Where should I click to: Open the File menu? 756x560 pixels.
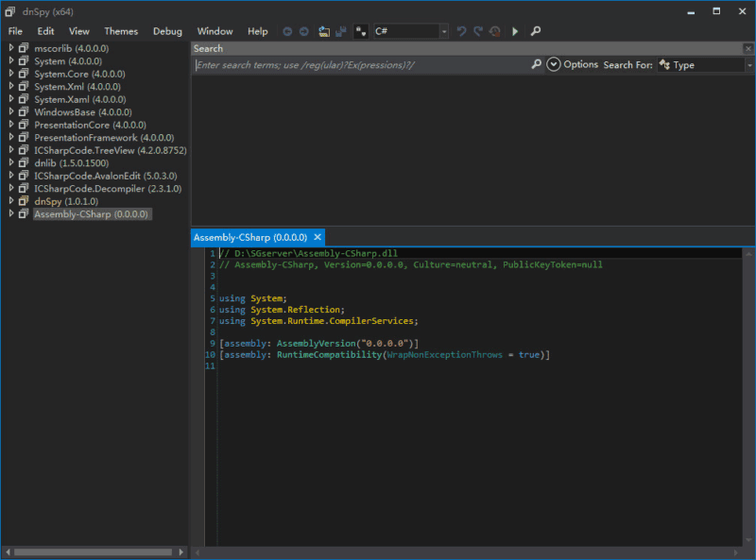tap(15, 31)
